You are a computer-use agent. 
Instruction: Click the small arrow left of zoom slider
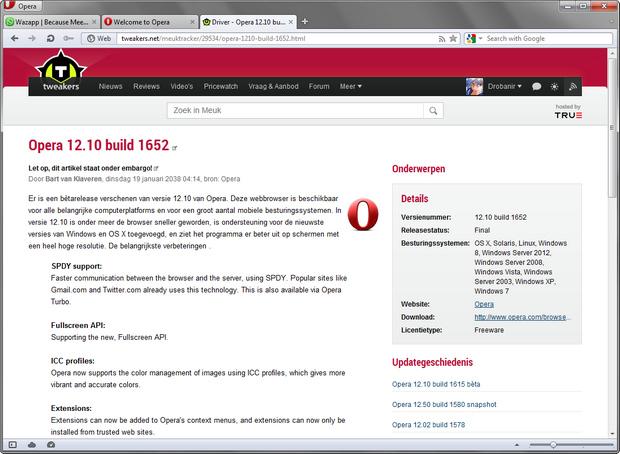click(x=516, y=445)
